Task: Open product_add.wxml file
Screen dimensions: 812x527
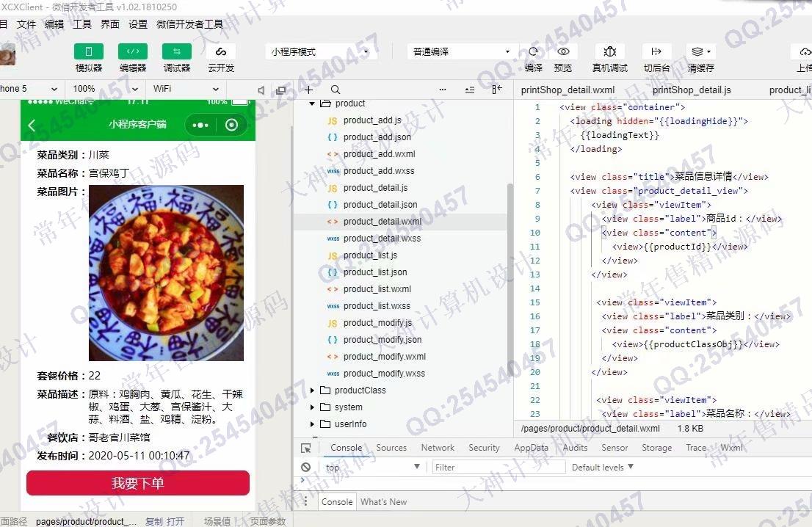Action: tap(379, 153)
